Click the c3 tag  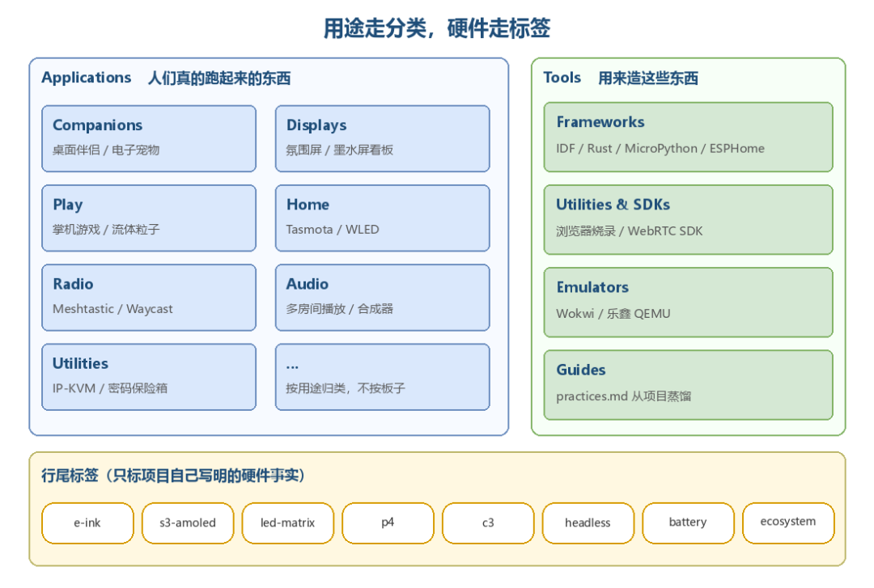click(488, 522)
